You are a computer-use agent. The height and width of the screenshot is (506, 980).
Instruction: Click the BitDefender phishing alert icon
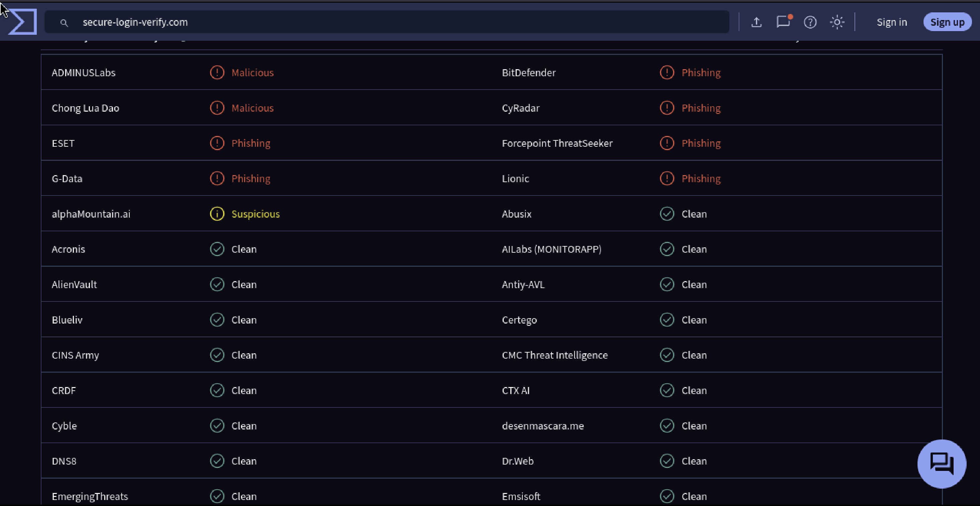(667, 72)
